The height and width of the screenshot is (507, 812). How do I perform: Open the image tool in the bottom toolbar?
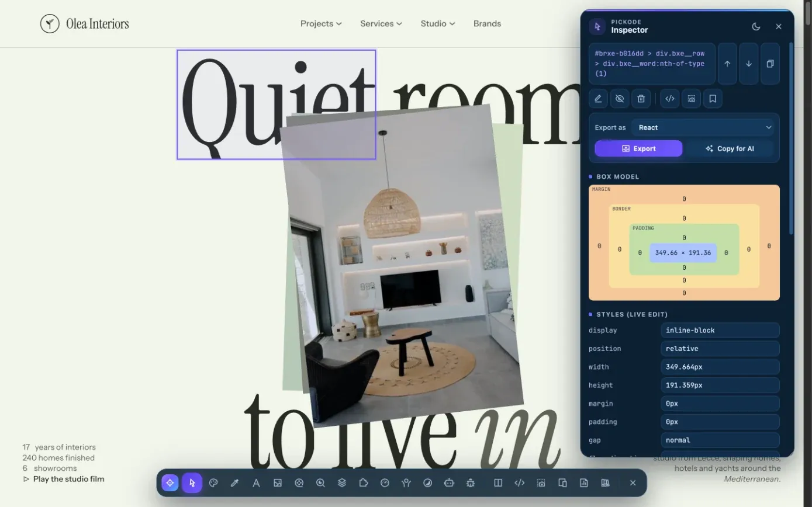click(278, 483)
